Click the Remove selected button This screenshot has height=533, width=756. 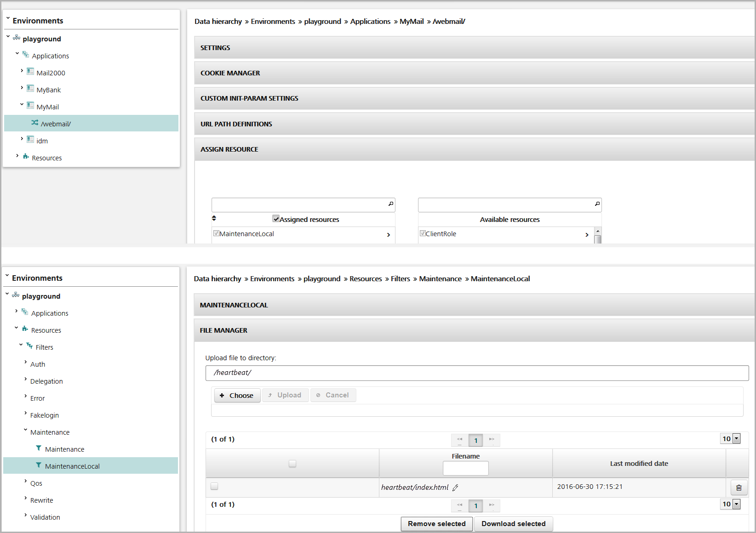[437, 524]
